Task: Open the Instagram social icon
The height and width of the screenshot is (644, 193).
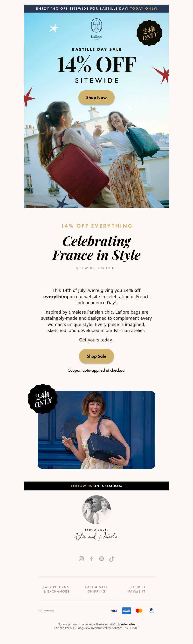Action: [81, 559]
